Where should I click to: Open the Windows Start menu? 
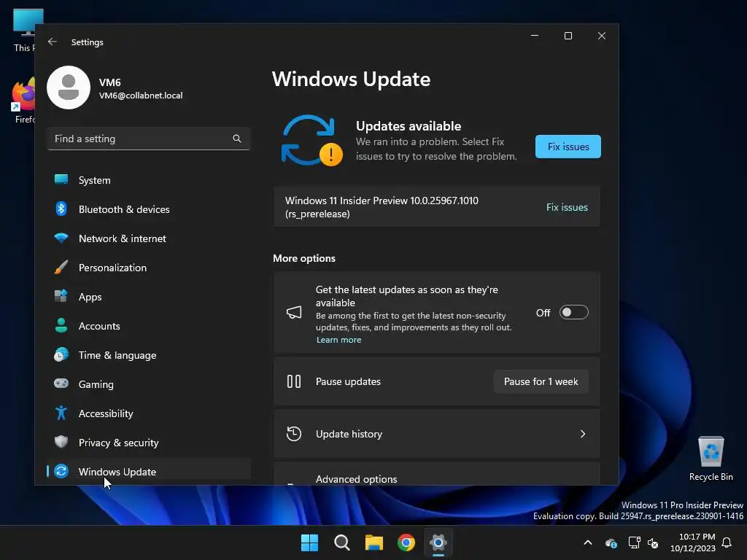coord(309,542)
